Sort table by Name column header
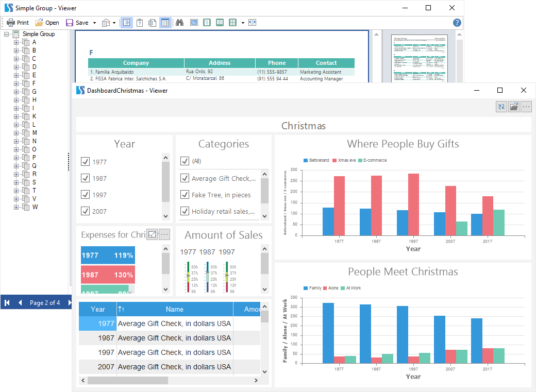This screenshot has width=536, height=392. (174, 309)
